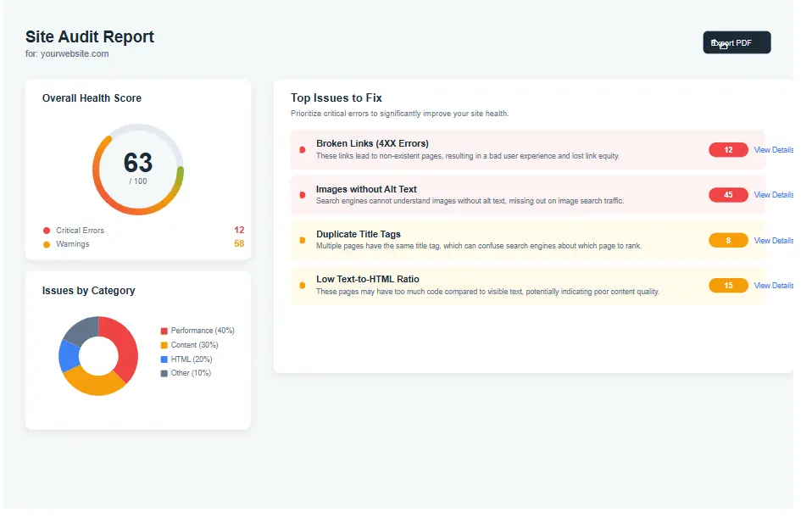The width and height of the screenshot is (812, 518).
Task: Click the Duplicate Title Tags warning icon
Action: point(303,240)
